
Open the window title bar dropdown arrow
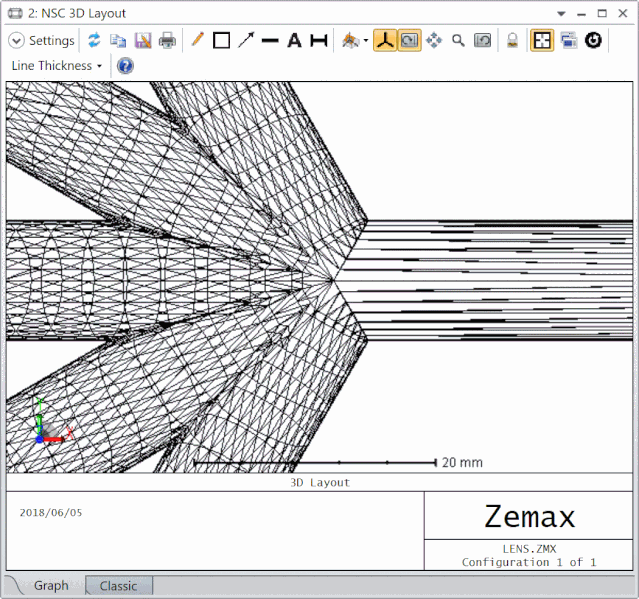click(561, 13)
